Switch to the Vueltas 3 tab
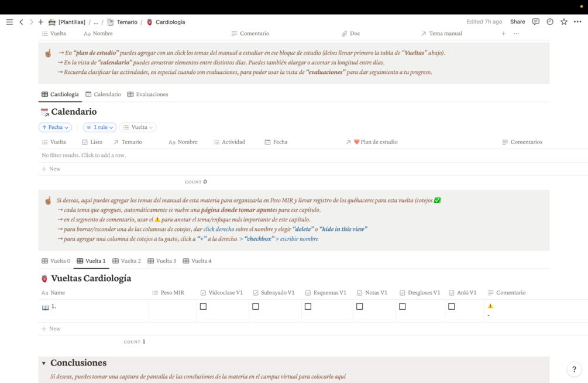588x383 pixels. point(161,261)
